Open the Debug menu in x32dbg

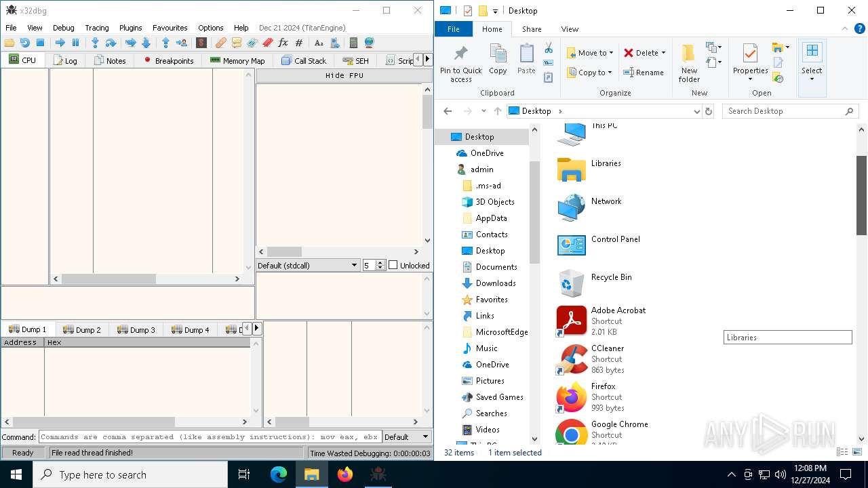point(64,28)
